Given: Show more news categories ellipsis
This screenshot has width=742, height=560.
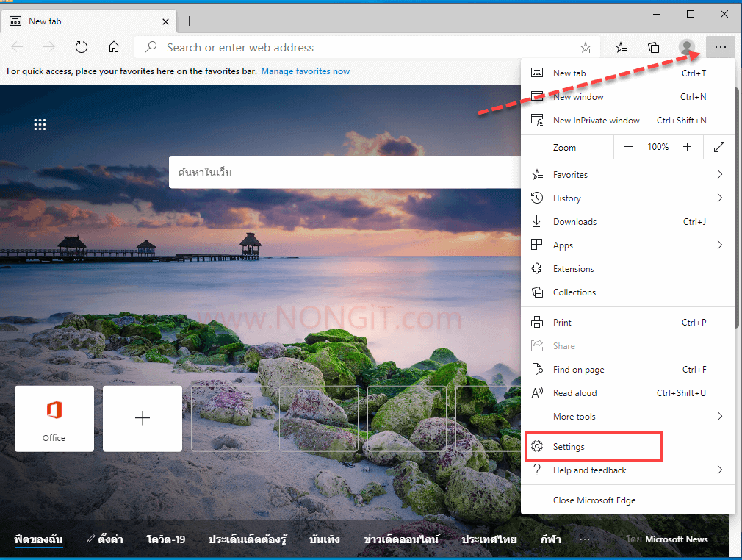Looking at the screenshot, I should point(585,539).
